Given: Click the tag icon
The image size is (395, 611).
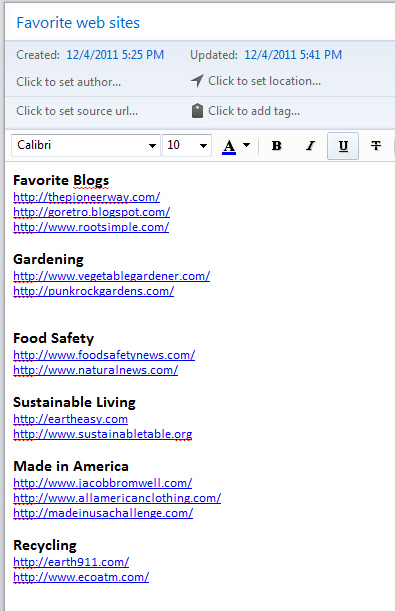Looking at the screenshot, I should click(x=198, y=111).
